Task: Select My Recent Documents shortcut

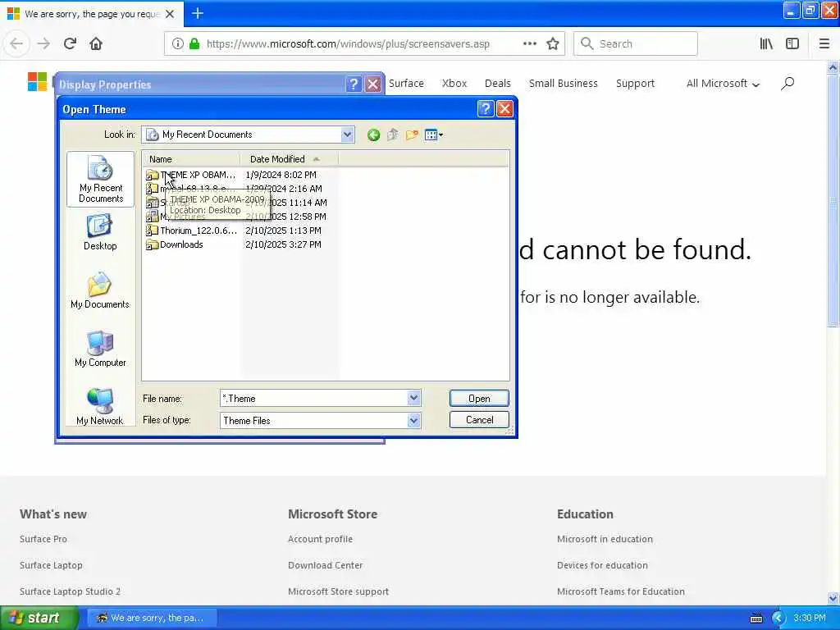Action: click(100, 179)
